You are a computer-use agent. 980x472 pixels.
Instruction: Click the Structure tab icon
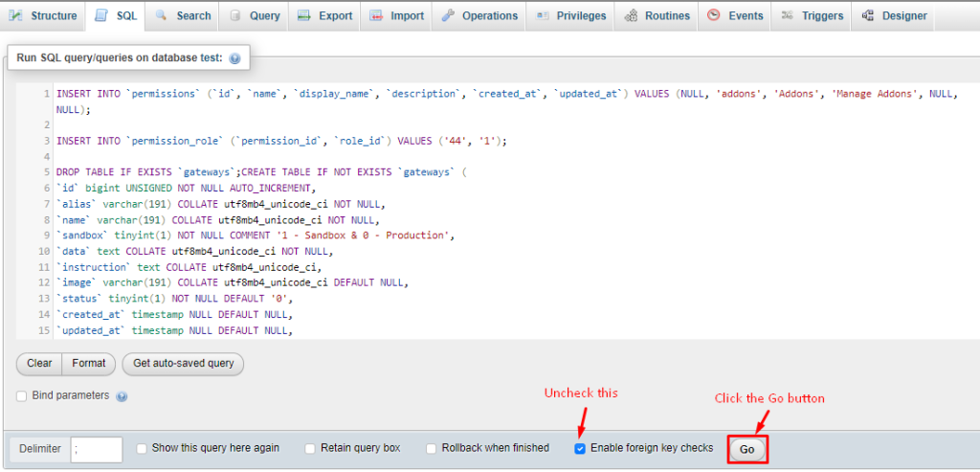[x=16, y=15]
